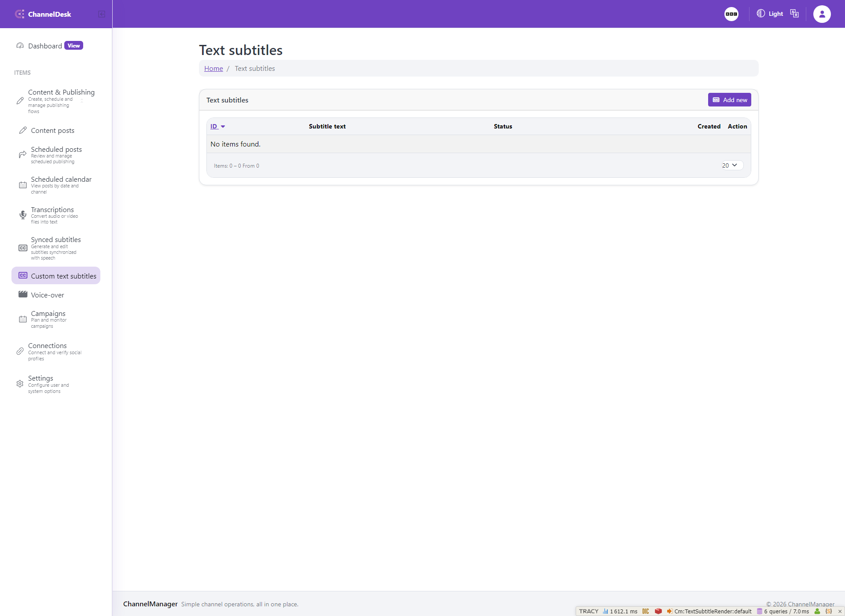Screen dimensions: 845x616
Task: Collapse the sidebar with the toggle icon
Action: [x=102, y=14]
